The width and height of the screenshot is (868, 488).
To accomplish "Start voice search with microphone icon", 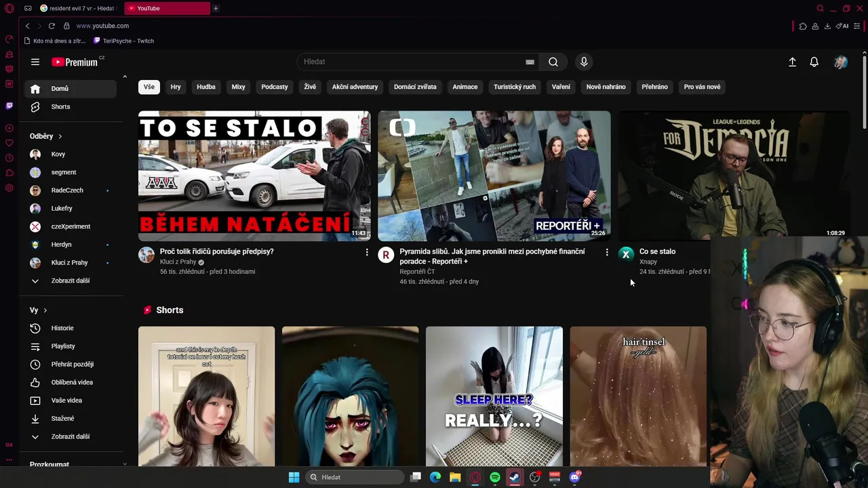I will [584, 62].
